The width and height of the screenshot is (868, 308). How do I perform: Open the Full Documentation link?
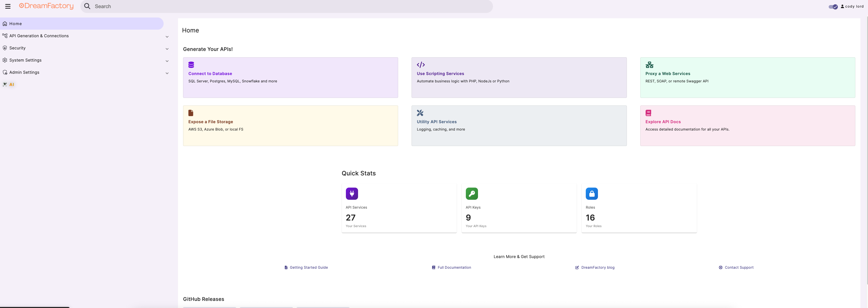click(x=454, y=267)
